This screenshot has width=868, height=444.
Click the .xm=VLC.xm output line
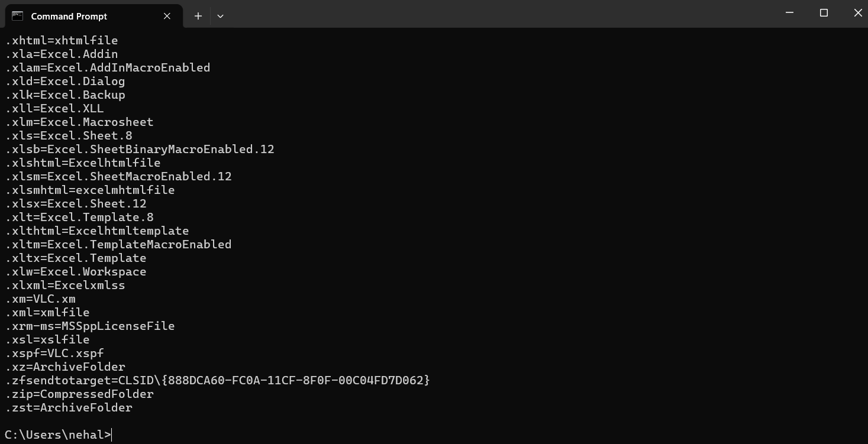(x=41, y=299)
